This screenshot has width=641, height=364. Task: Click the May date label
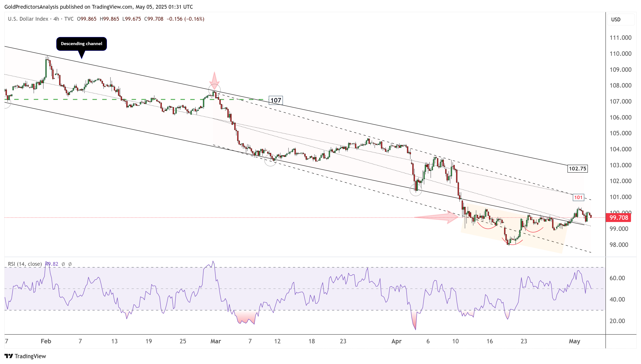click(x=575, y=341)
